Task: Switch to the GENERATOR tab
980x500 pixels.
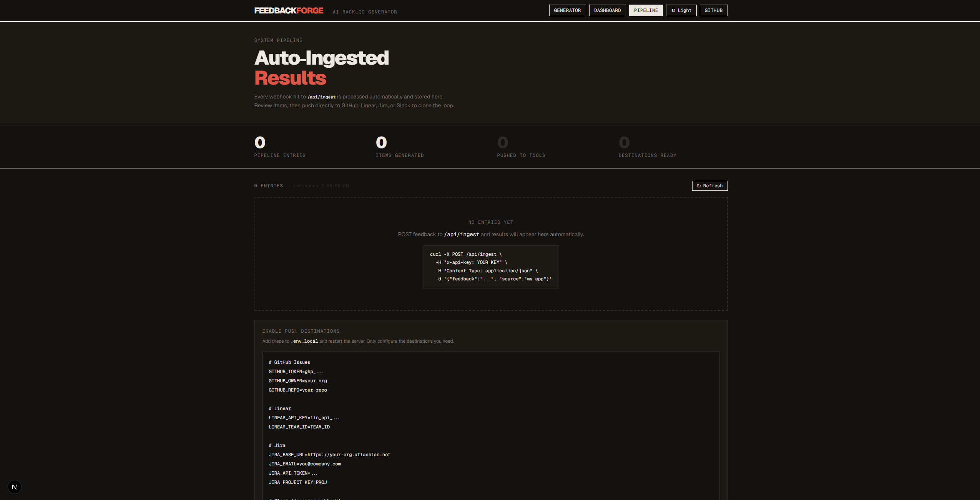Action: tap(567, 10)
